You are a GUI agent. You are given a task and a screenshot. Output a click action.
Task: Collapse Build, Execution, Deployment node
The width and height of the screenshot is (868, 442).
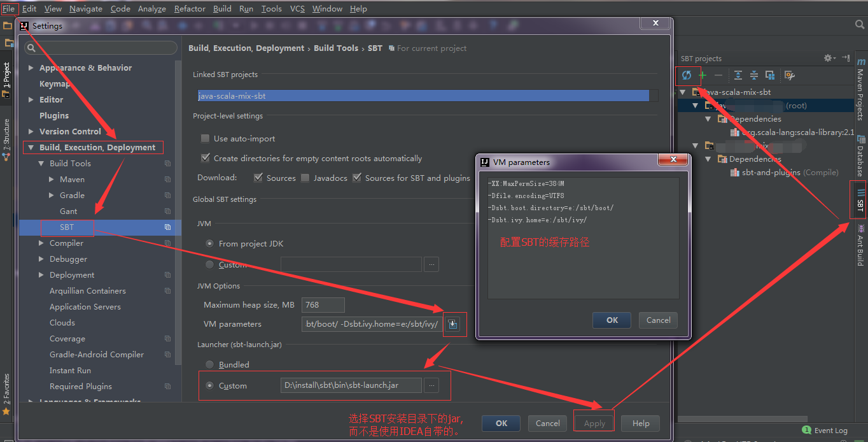pyautogui.click(x=31, y=148)
